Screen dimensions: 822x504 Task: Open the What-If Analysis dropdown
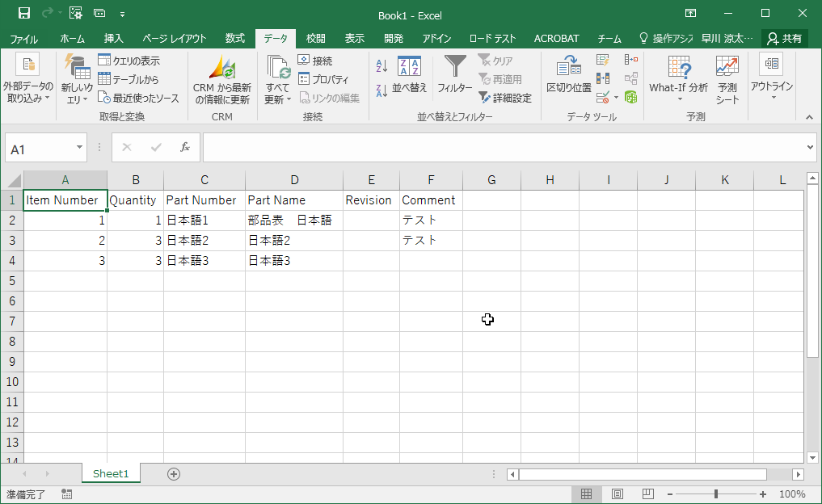pyautogui.click(x=678, y=78)
